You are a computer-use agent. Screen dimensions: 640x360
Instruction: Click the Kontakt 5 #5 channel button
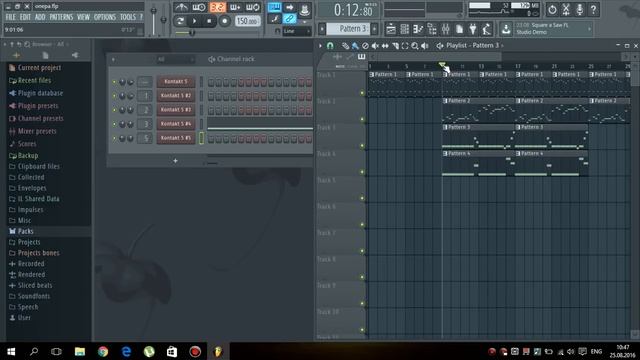pos(176,138)
